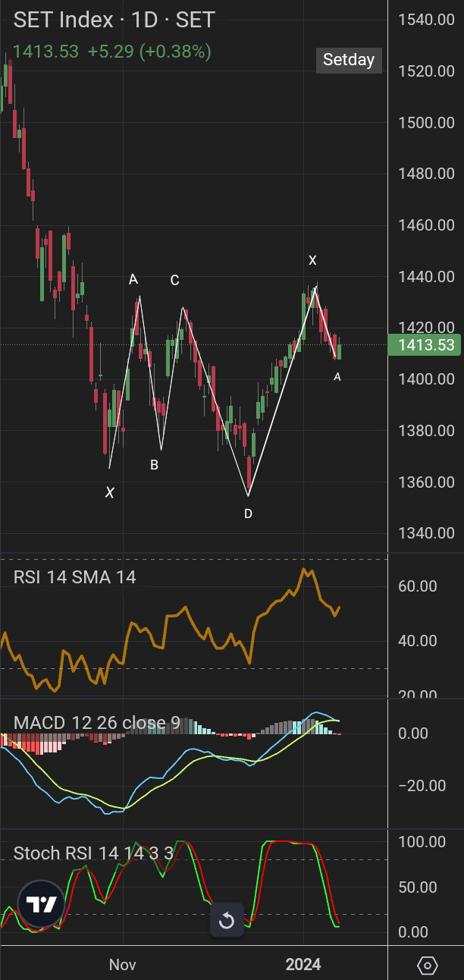Select the SET Index · 1D · SET title

point(114,20)
